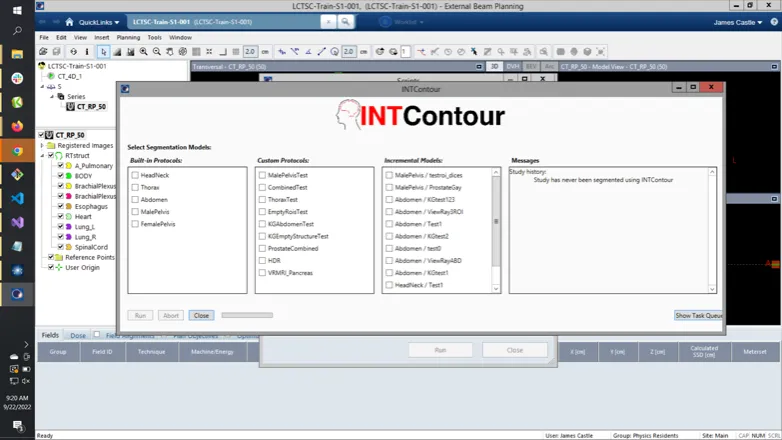Click the Abort button in INTContour
This screenshot has height=440, width=782.
coord(171,315)
